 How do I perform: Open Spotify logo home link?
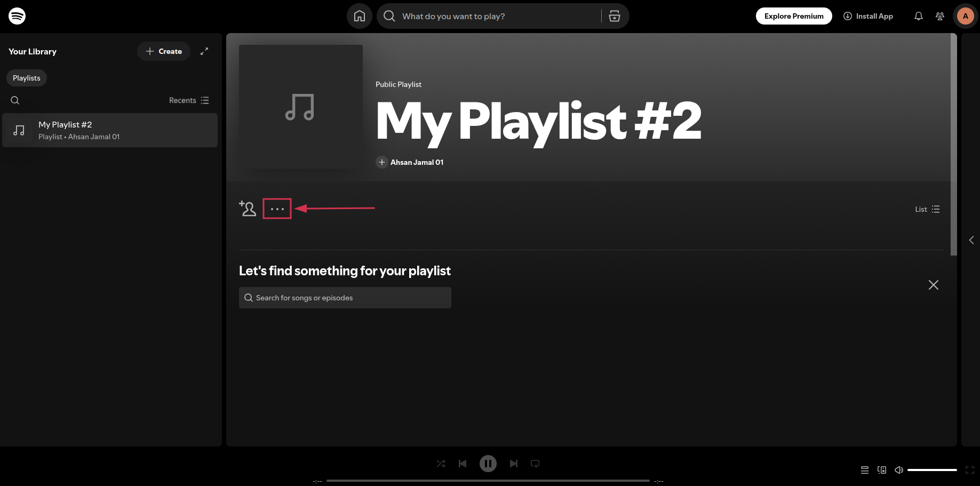[x=17, y=16]
